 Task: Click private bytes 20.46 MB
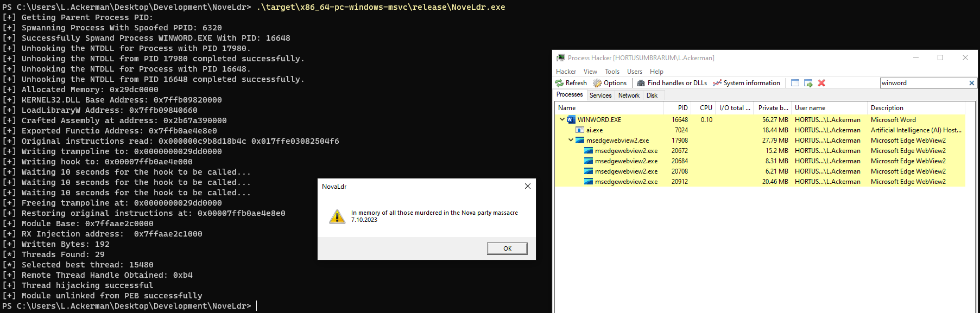coord(775,182)
